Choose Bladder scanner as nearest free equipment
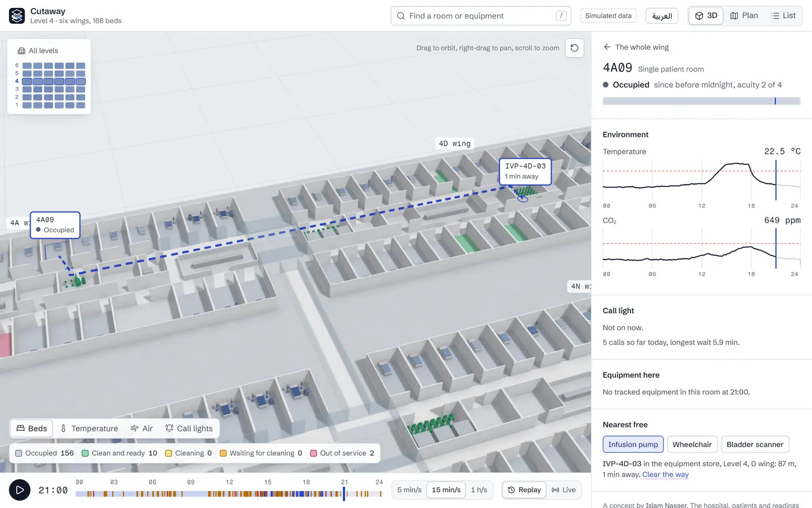This screenshot has height=508, width=812. (x=755, y=445)
